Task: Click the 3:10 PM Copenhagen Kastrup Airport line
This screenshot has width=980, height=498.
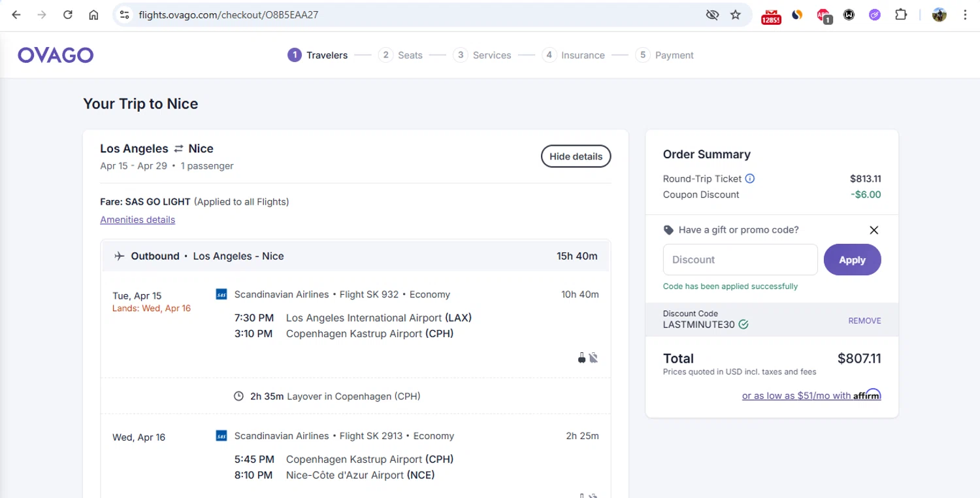Action: [344, 333]
